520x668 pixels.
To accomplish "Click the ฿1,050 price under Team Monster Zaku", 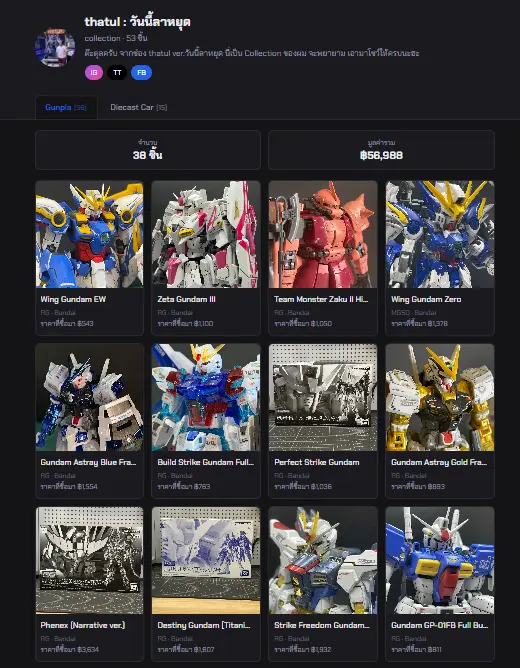I will click(x=321, y=323).
